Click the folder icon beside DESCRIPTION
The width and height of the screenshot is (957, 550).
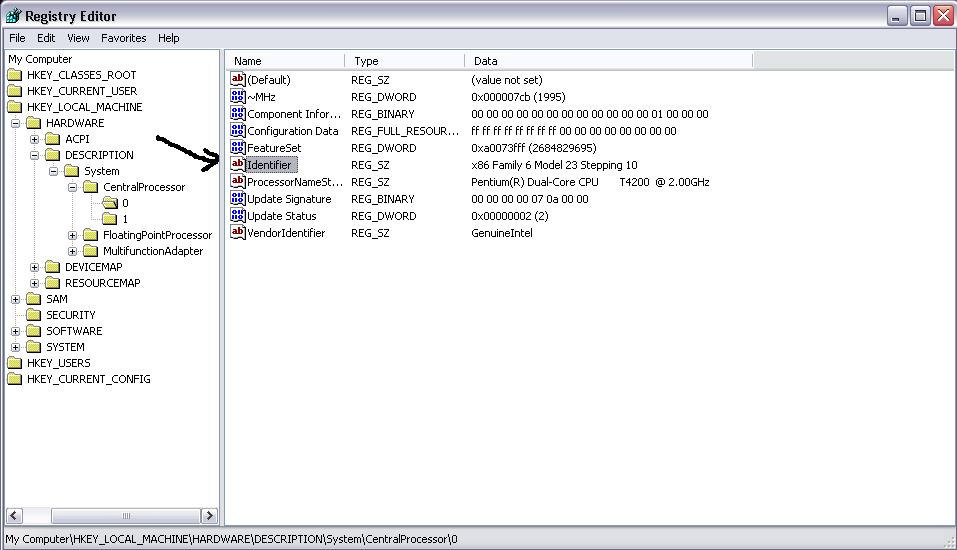pyautogui.click(x=53, y=155)
